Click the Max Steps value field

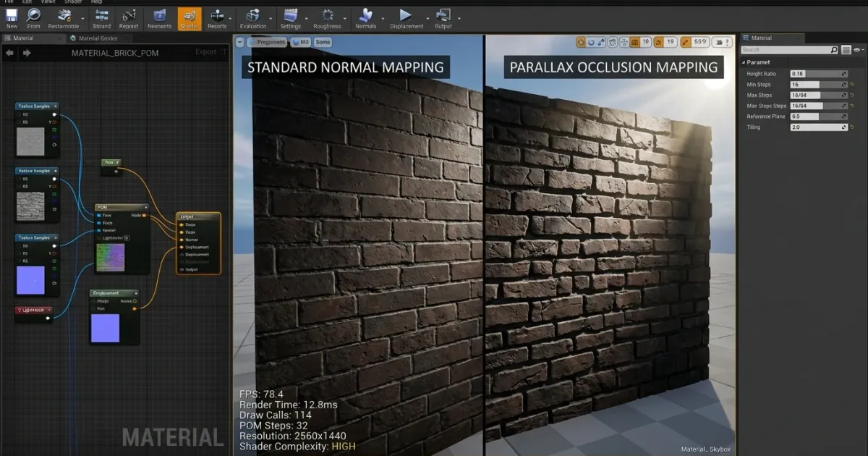[x=819, y=96]
